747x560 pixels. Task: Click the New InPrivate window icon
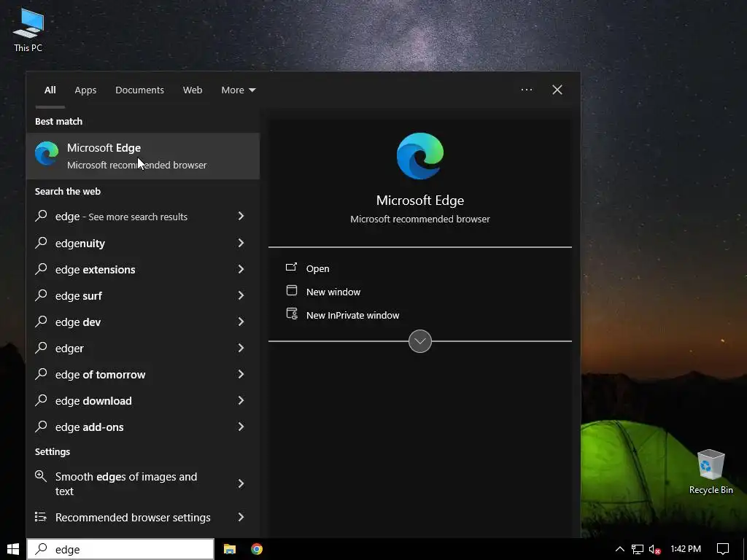tap(292, 314)
